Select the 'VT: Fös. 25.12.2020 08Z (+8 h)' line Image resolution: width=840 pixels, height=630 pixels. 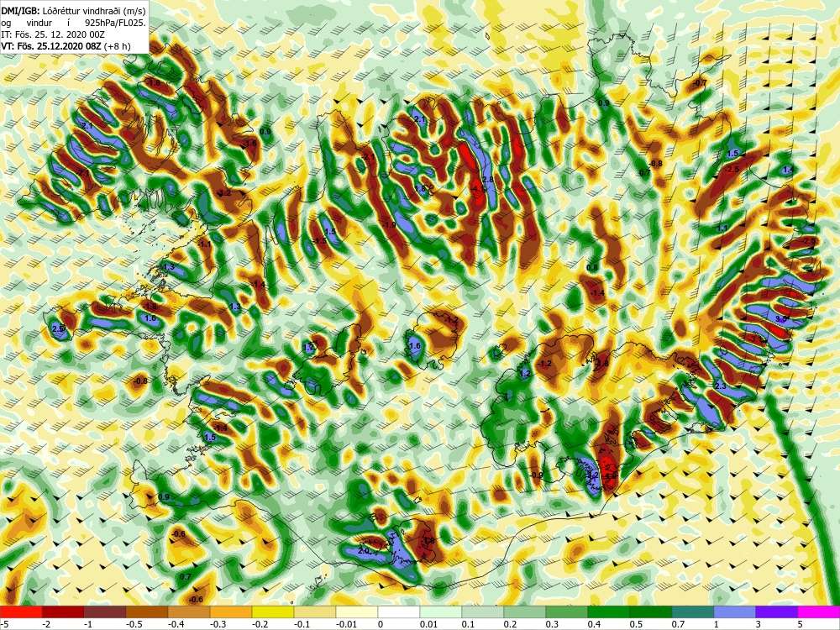click(x=66, y=46)
